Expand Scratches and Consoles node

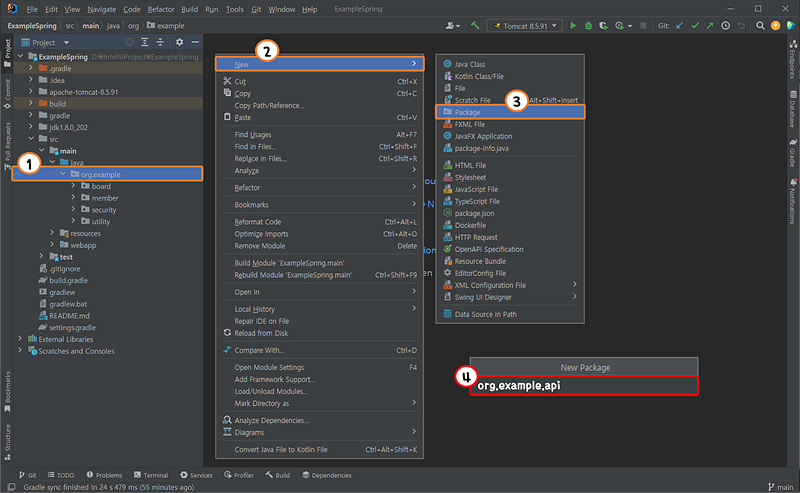point(20,351)
